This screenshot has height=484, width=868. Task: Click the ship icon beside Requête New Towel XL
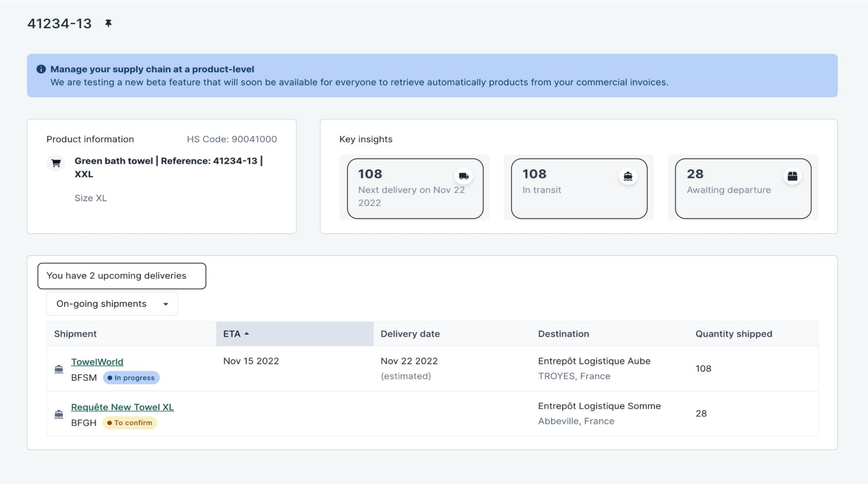[x=59, y=414]
